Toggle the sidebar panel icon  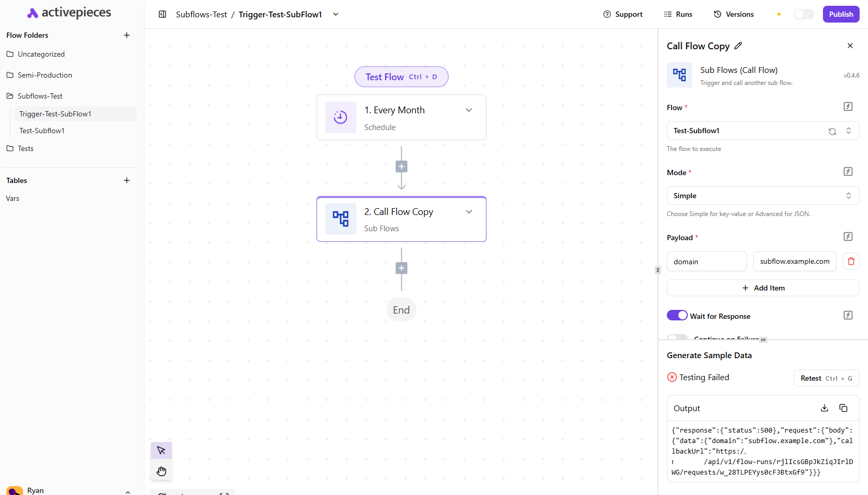click(162, 14)
